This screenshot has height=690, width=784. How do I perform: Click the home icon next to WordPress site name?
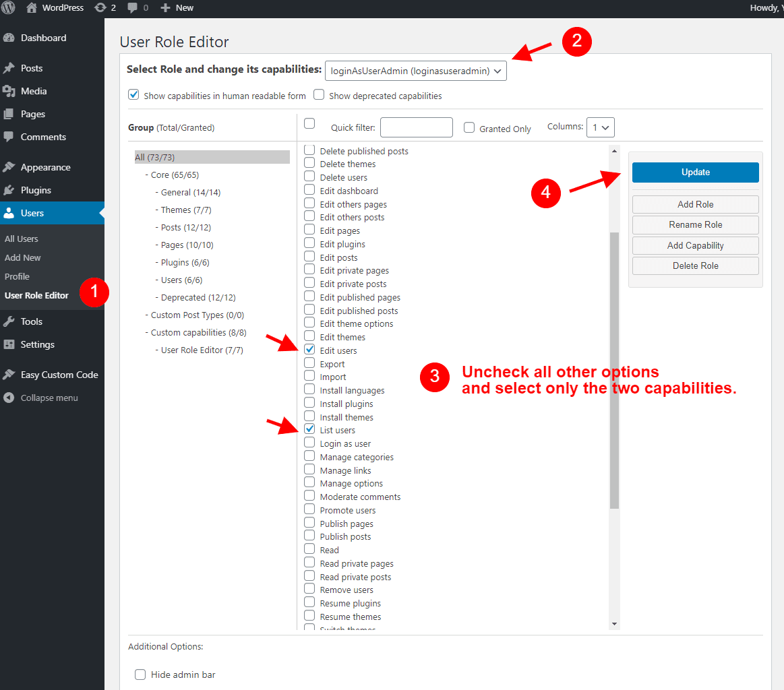pos(32,7)
